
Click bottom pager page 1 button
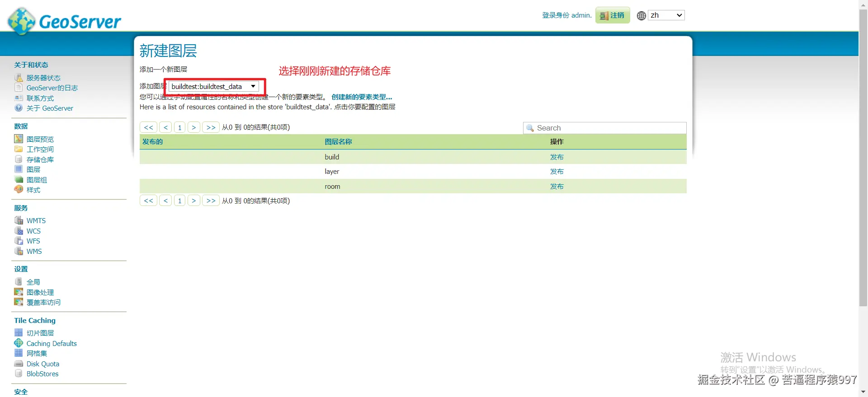(x=180, y=201)
